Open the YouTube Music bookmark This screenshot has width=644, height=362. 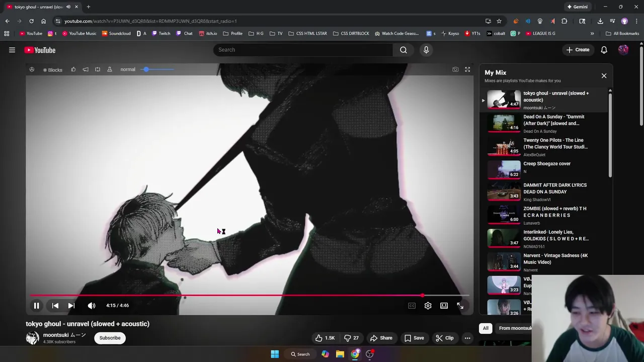coord(79,34)
